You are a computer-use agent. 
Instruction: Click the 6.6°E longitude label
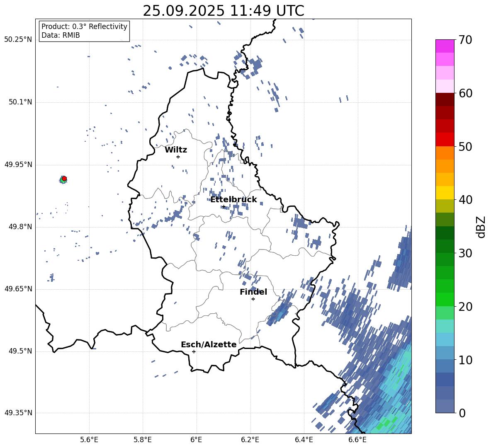(357, 440)
